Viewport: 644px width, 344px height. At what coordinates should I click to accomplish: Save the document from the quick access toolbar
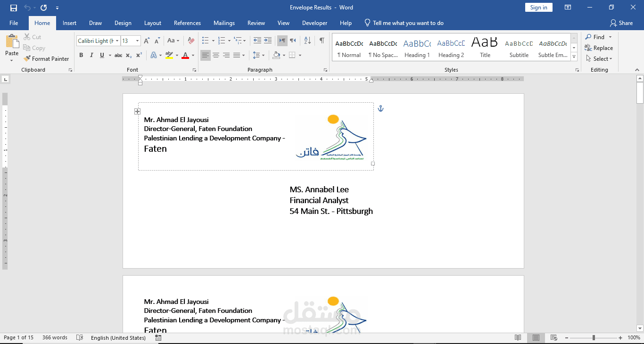click(13, 8)
